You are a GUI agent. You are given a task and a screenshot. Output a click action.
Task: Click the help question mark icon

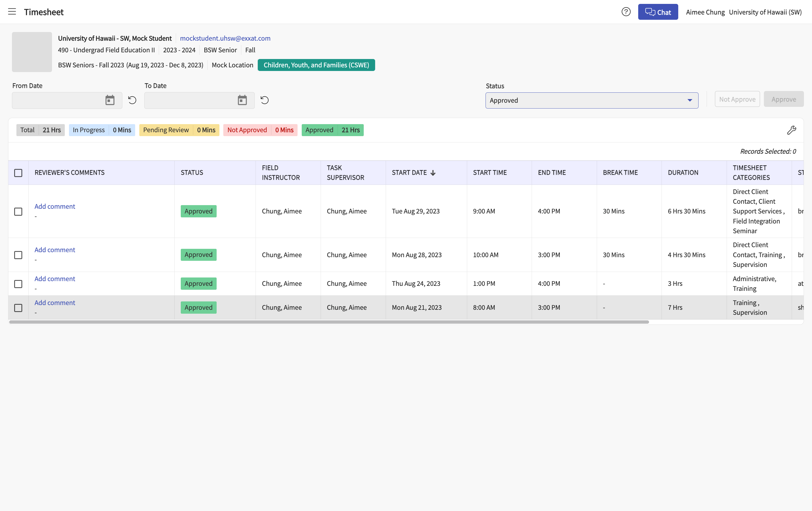point(626,12)
